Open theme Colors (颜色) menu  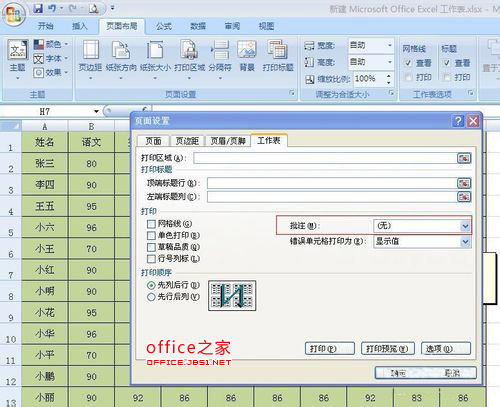pyautogui.click(x=51, y=44)
